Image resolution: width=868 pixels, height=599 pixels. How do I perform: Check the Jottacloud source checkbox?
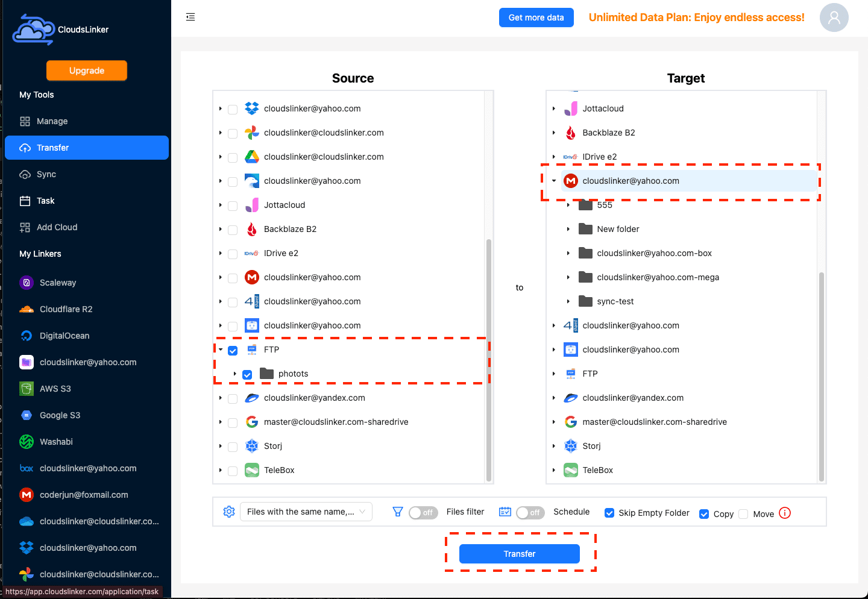click(x=233, y=205)
